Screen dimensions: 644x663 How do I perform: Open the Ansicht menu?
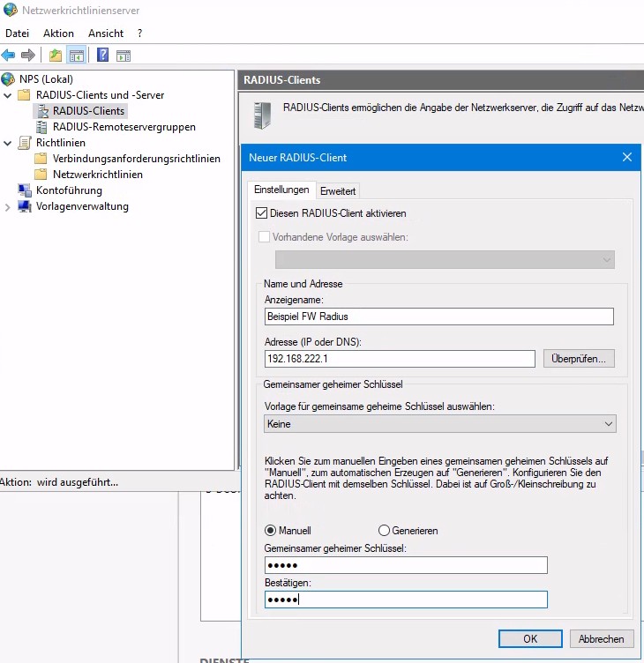point(106,33)
